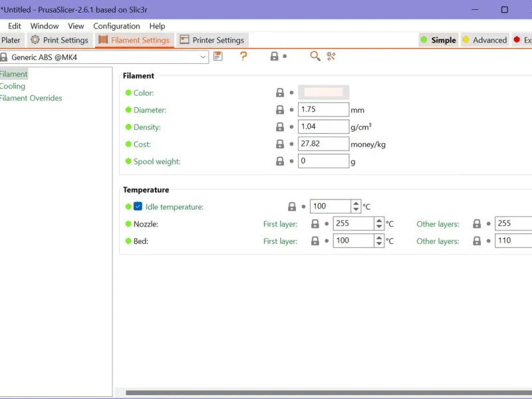Click the horizontal scrollbar at bottom
The height and width of the screenshot is (399, 532).
pyautogui.click(x=329, y=392)
